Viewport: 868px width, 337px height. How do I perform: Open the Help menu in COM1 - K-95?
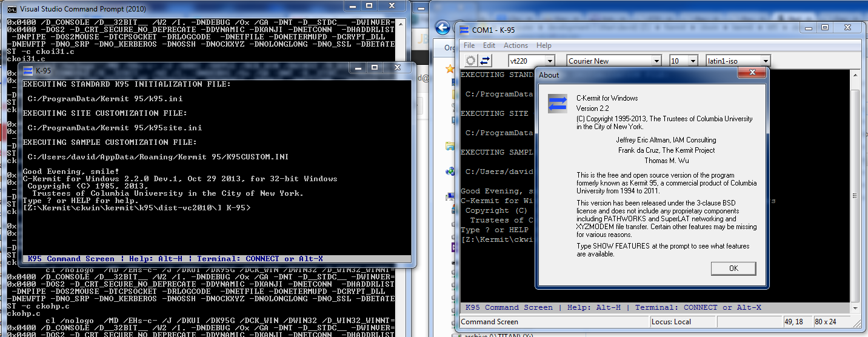click(x=544, y=45)
